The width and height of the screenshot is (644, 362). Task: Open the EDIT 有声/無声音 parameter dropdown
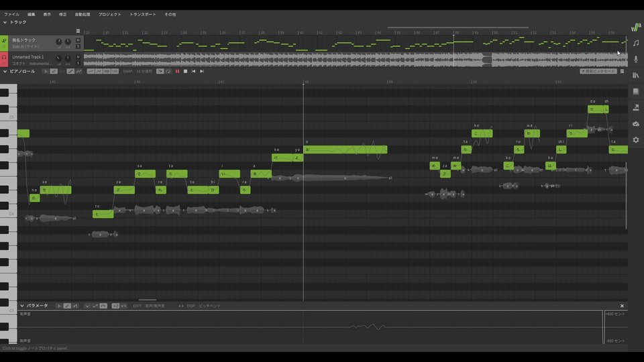pos(155,306)
